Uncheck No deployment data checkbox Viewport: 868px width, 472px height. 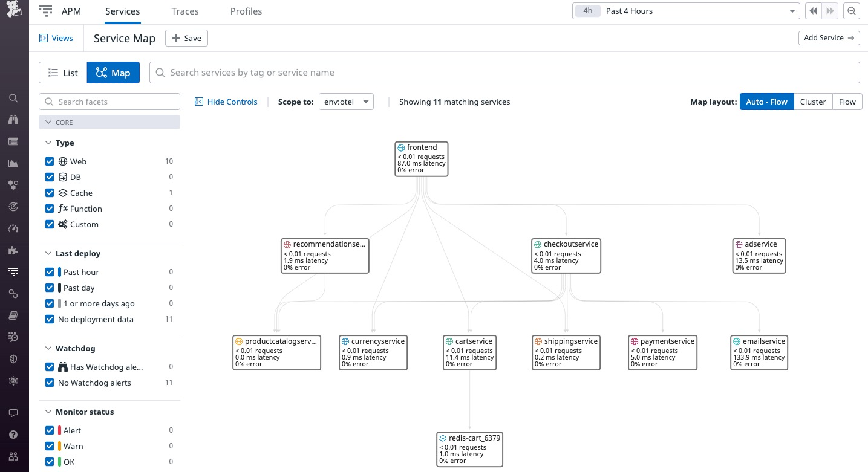pyautogui.click(x=50, y=319)
